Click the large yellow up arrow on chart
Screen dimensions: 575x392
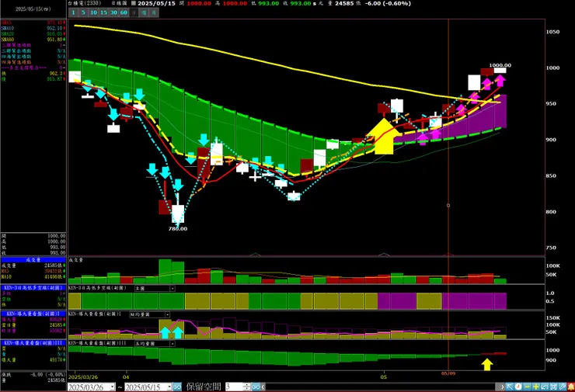(384, 136)
